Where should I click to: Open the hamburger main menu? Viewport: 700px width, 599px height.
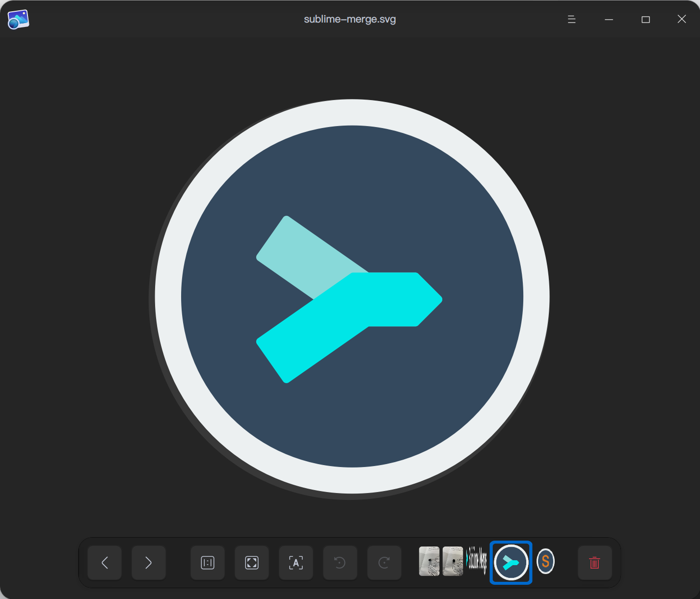(x=571, y=20)
